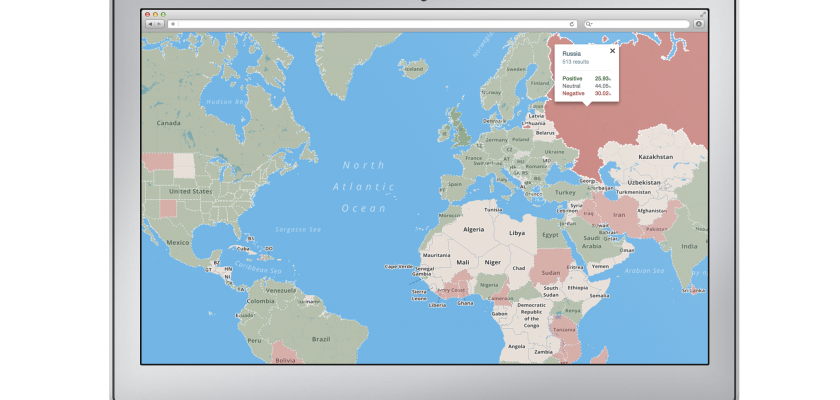840x400 pixels.
Task: Reload the page with the refresh icon
Action: click(572, 23)
